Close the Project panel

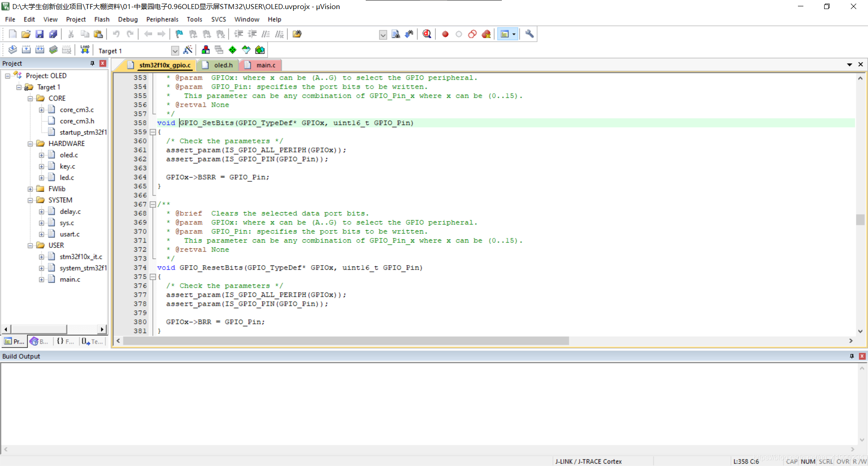pos(103,63)
